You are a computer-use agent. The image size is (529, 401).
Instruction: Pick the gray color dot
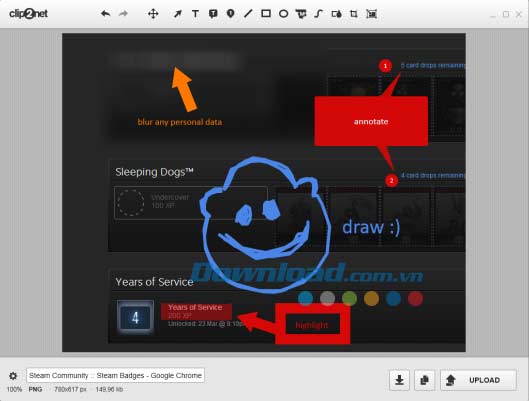(327, 298)
